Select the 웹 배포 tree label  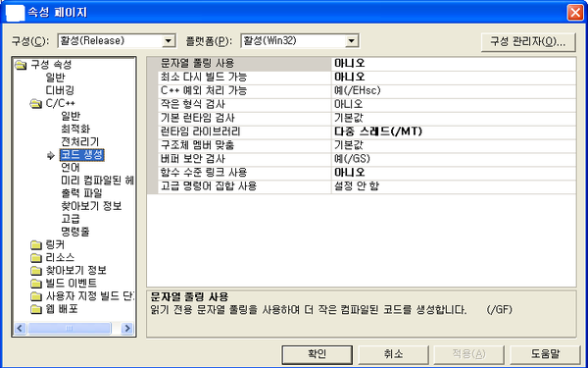pyautogui.click(x=62, y=309)
